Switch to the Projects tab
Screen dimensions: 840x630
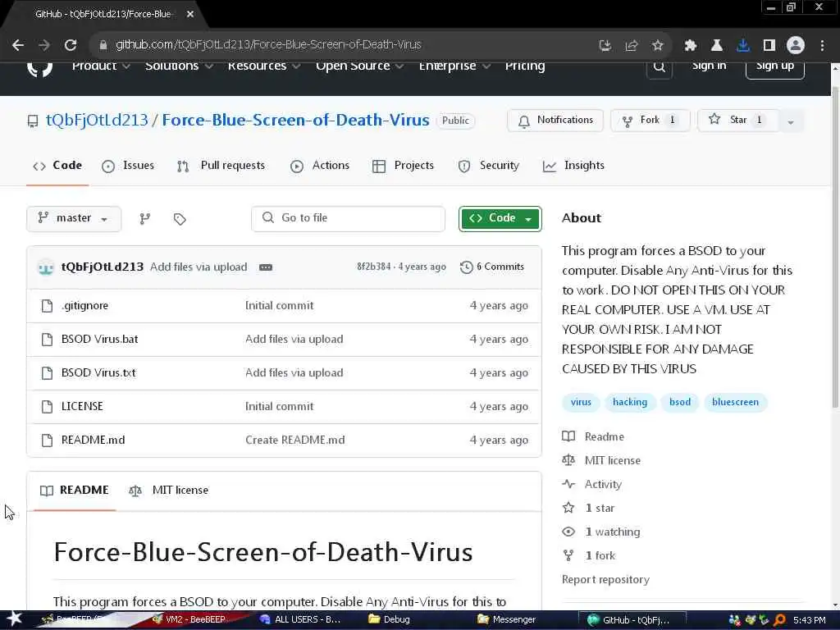(x=403, y=166)
